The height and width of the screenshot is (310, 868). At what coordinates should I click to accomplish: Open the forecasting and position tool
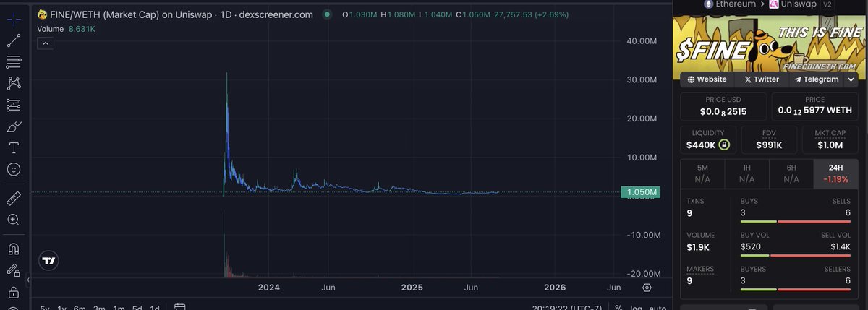(14, 105)
